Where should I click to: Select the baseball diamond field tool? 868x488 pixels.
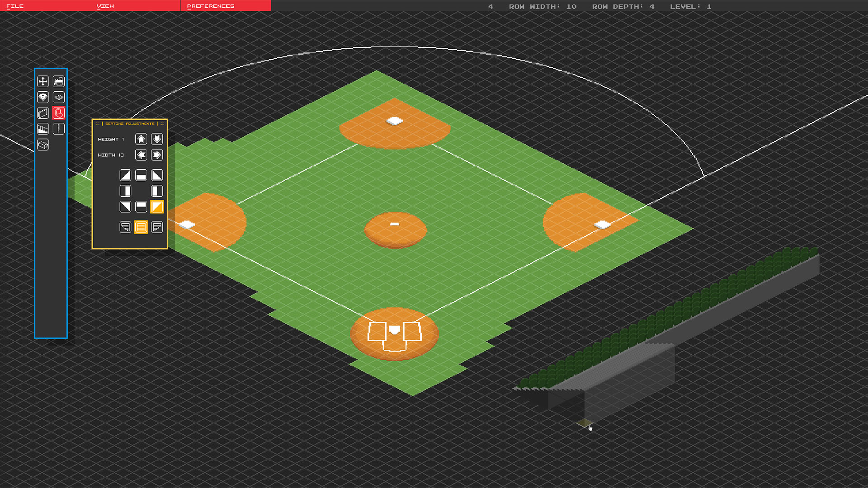point(43,97)
